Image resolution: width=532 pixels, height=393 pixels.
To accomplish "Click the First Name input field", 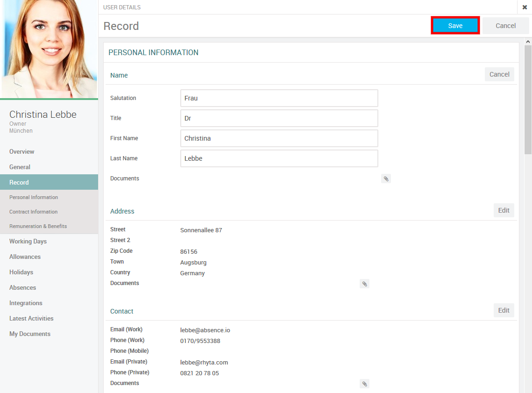I will pyautogui.click(x=279, y=138).
